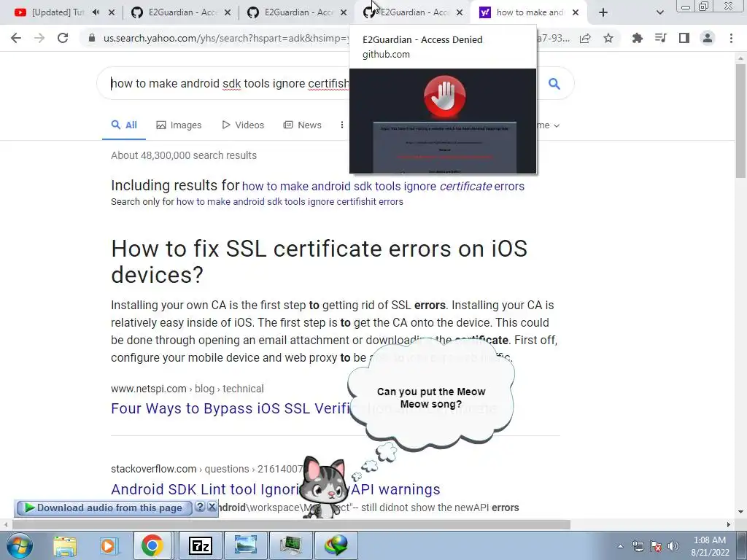Viewport: 747px width, 560px height.
Task: Bookmark this page with the star icon
Action: point(608,38)
